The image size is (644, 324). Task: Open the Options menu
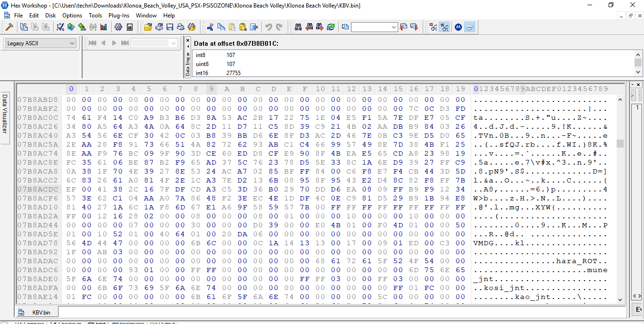[72, 16]
